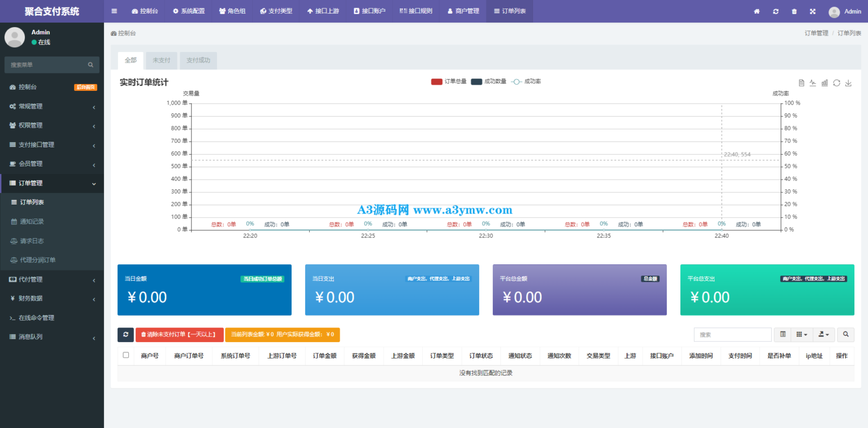Open export dropdown in table toolbar
This screenshot has width=868, height=428.
pyautogui.click(x=823, y=334)
